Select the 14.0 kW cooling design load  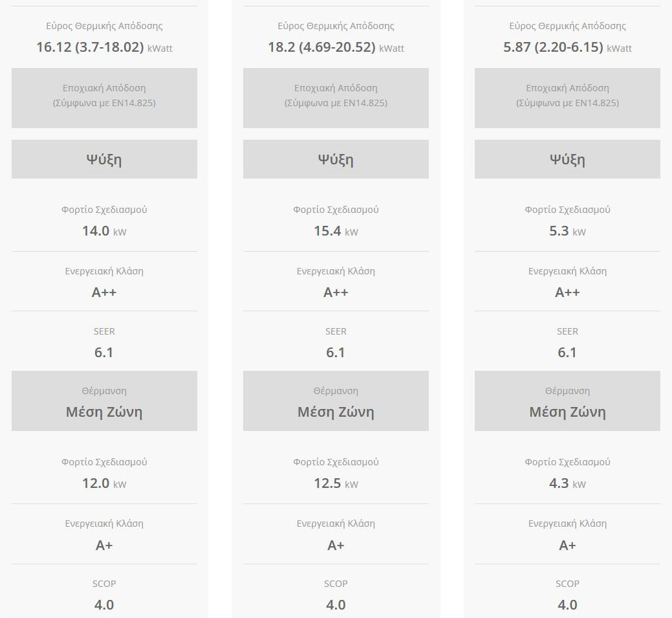click(x=104, y=231)
